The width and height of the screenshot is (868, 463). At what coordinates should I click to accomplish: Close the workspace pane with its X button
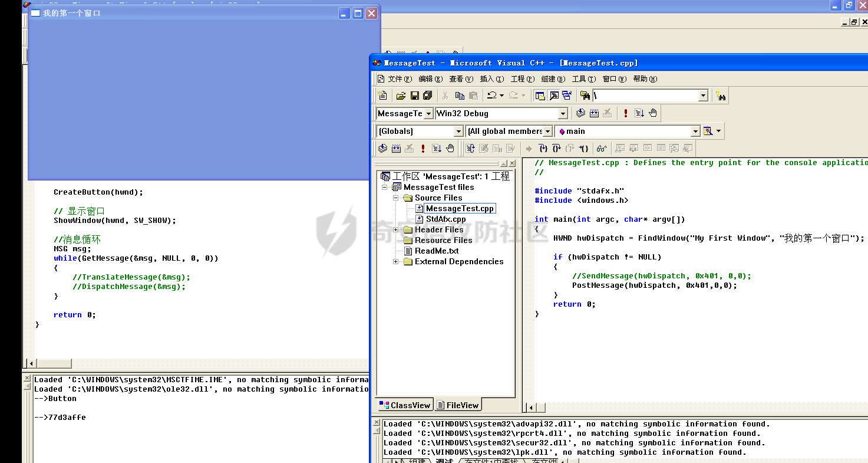tap(512, 163)
